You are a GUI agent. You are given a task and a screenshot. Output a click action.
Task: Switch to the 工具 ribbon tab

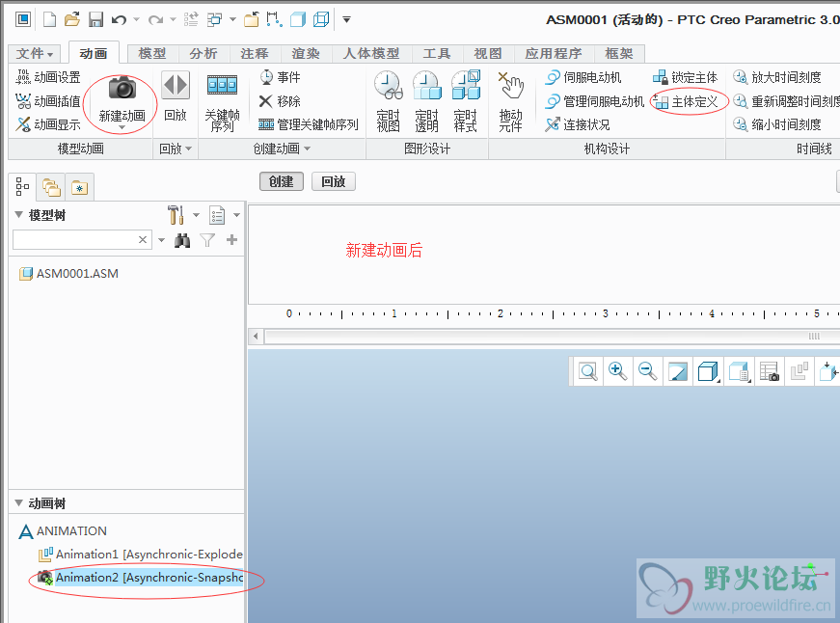click(437, 54)
